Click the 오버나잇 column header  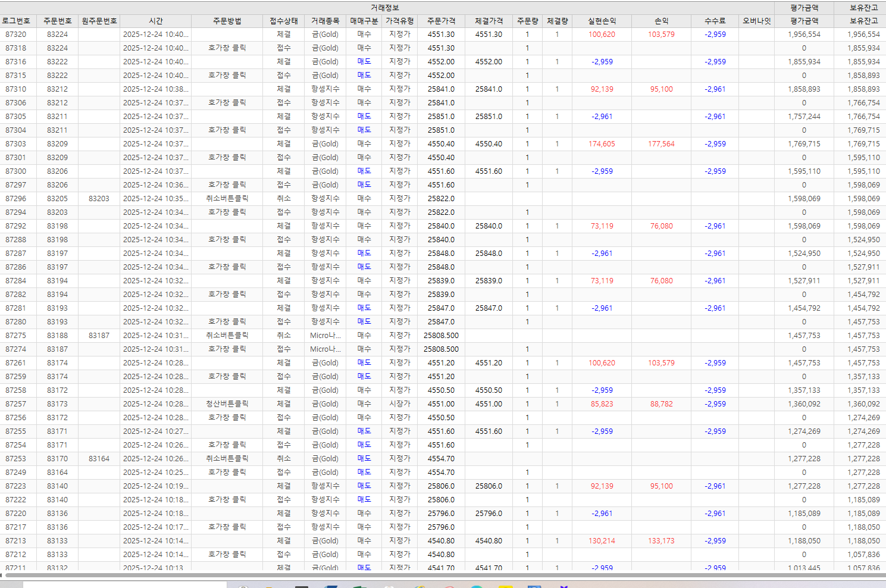pyautogui.click(x=757, y=21)
